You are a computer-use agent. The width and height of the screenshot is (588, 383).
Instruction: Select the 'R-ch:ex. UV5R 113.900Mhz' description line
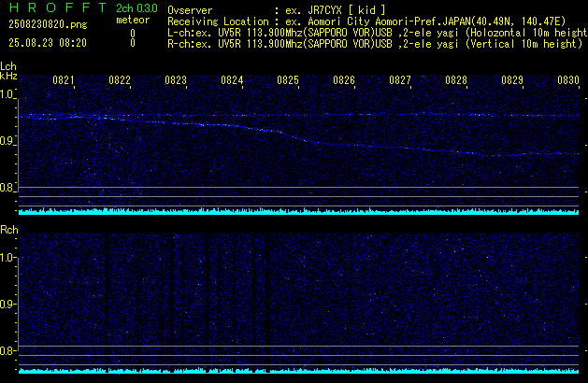click(375, 44)
